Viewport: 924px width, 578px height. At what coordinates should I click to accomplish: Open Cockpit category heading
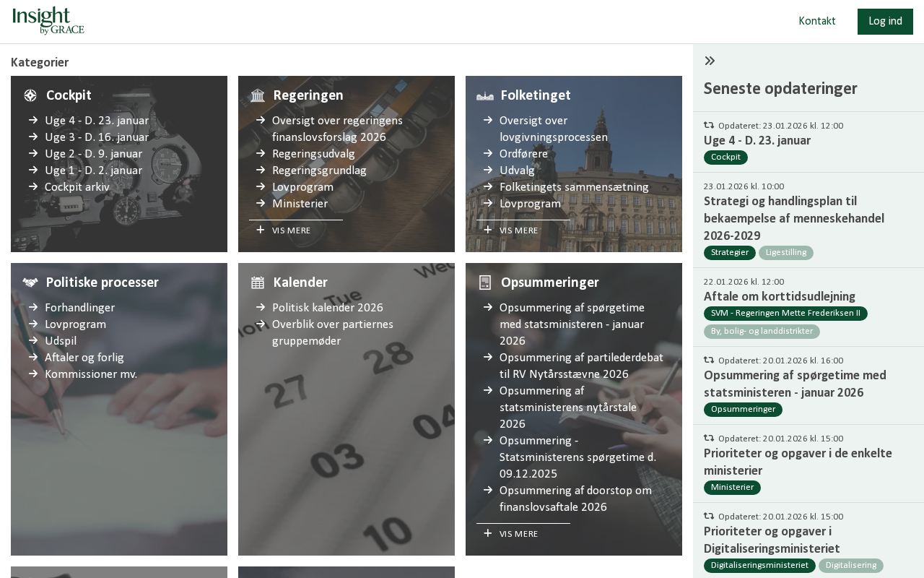click(69, 95)
